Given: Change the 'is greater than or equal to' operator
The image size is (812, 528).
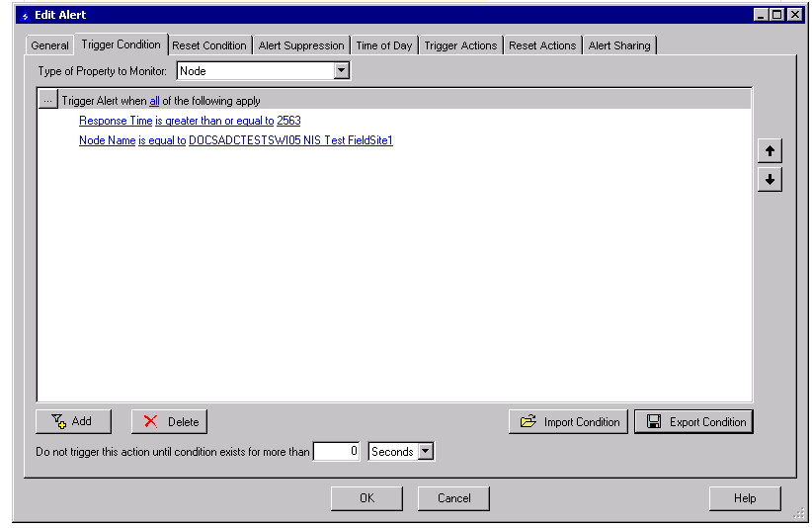Looking at the screenshot, I should click(x=214, y=121).
